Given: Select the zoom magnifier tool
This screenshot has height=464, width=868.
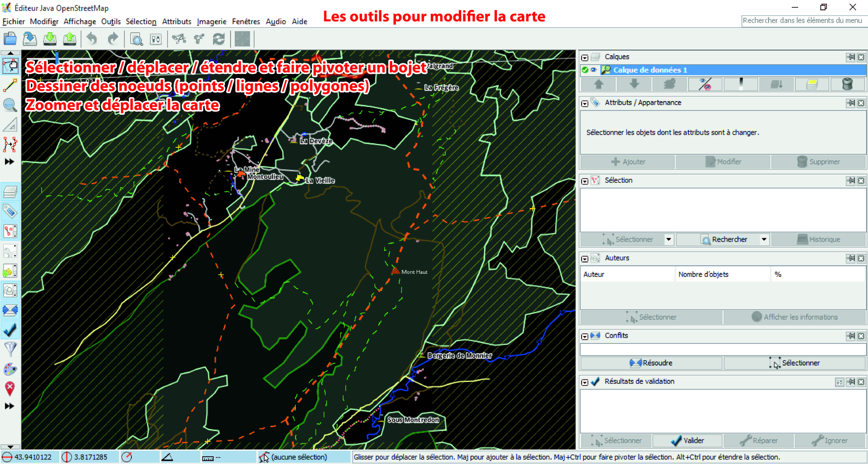Looking at the screenshot, I should [x=10, y=105].
